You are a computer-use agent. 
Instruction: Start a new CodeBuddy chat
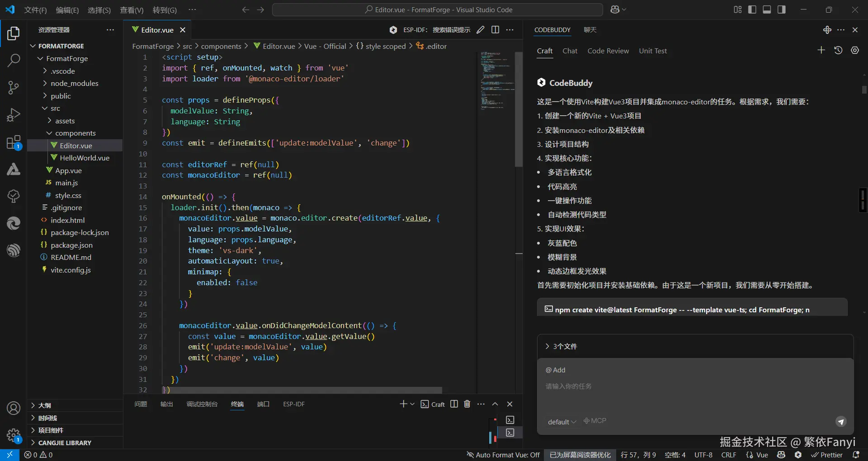pyautogui.click(x=821, y=51)
